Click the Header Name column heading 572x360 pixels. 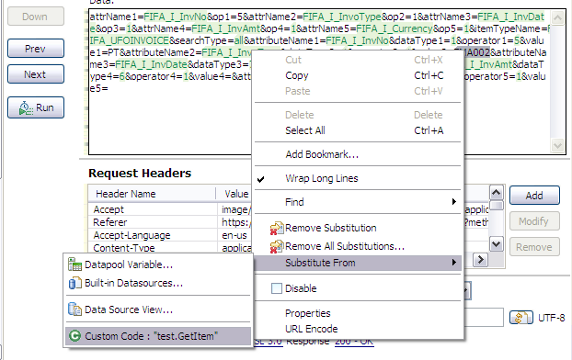click(x=152, y=194)
